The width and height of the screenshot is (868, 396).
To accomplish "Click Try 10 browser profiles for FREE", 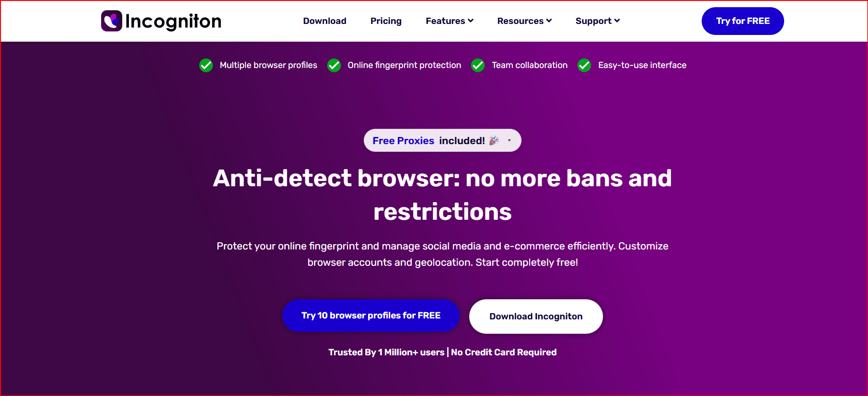I will click(370, 316).
